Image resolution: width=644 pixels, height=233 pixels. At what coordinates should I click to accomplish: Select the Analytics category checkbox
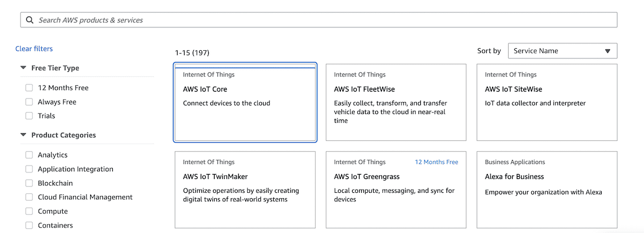pyautogui.click(x=29, y=155)
